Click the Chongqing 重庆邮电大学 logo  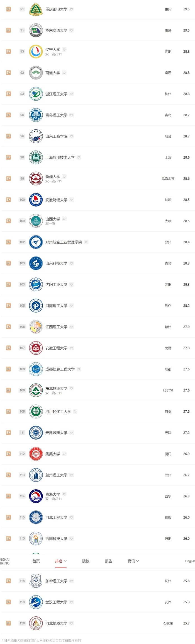[36, 9]
